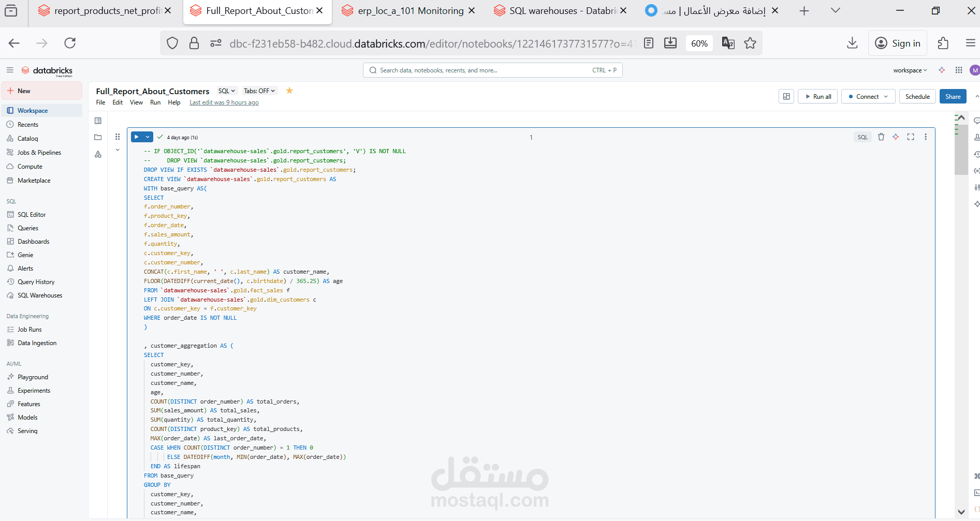Open Marketplace in sidebar

[41, 181]
